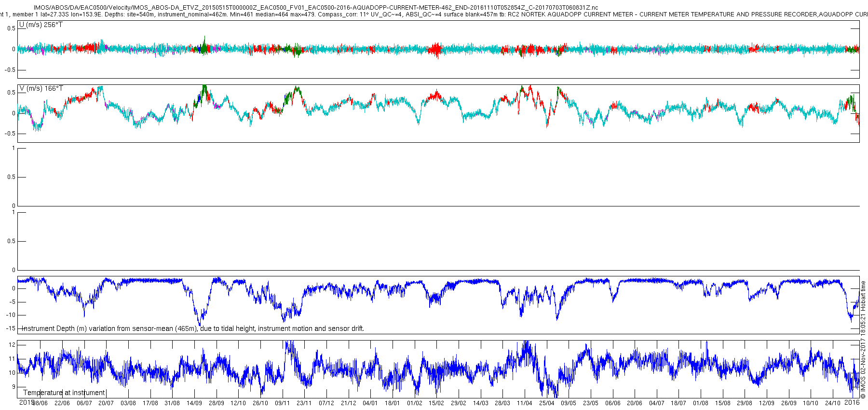Click the '01/02' date tick
Screen dimensions: 868x410
[415, 403]
